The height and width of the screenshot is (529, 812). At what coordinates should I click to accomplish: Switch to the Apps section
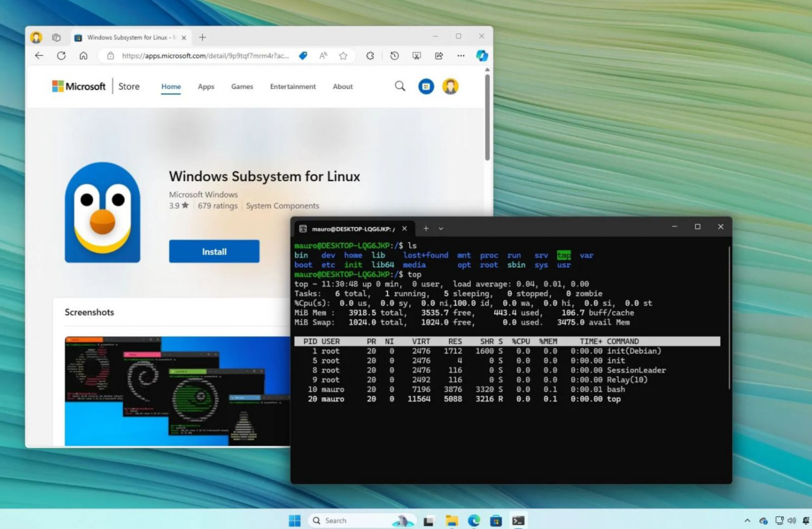pyautogui.click(x=206, y=87)
